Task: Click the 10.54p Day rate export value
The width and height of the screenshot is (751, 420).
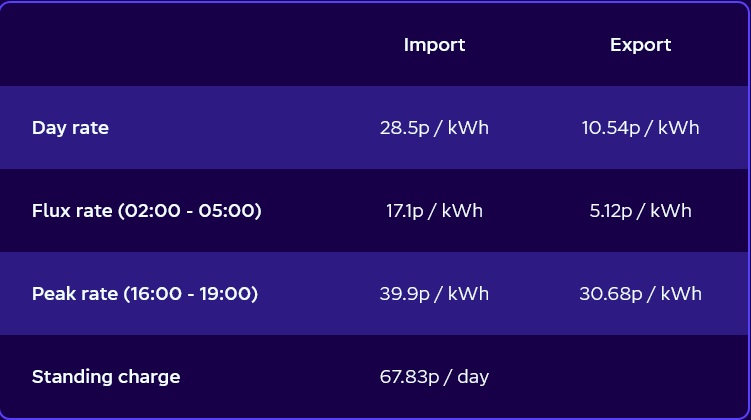Action: (x=640, y=128)
